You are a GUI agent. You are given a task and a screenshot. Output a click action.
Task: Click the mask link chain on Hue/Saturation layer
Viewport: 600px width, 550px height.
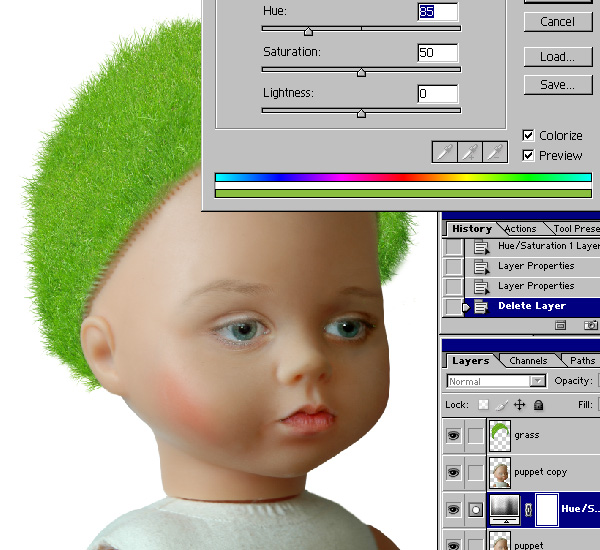pyautogui.click(x=528, y=509)
